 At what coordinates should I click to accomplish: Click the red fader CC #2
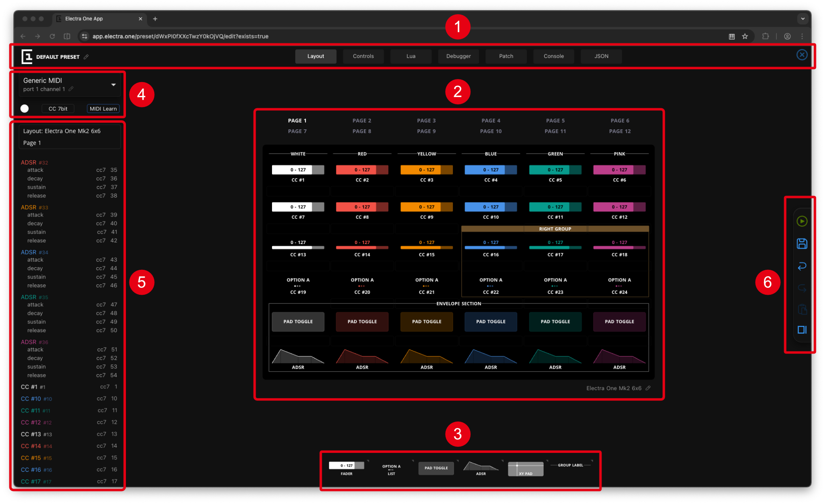(x=362, y=170)
